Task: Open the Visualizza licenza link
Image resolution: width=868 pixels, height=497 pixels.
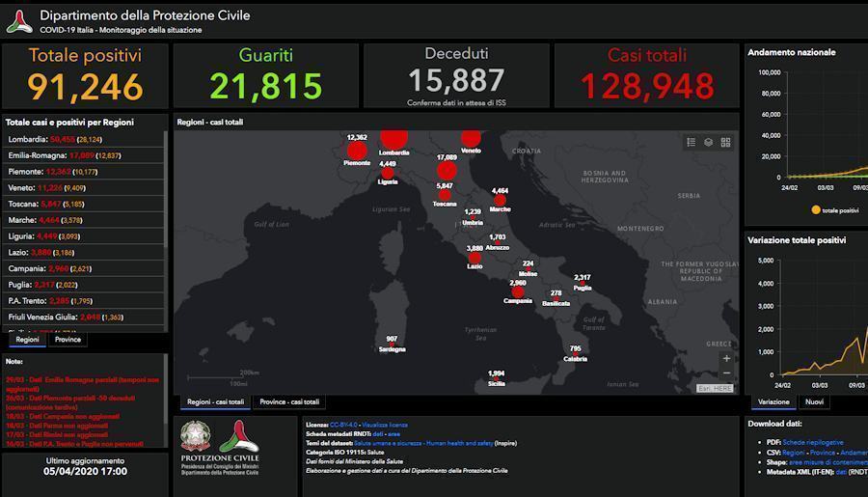Action: point(385,425)
